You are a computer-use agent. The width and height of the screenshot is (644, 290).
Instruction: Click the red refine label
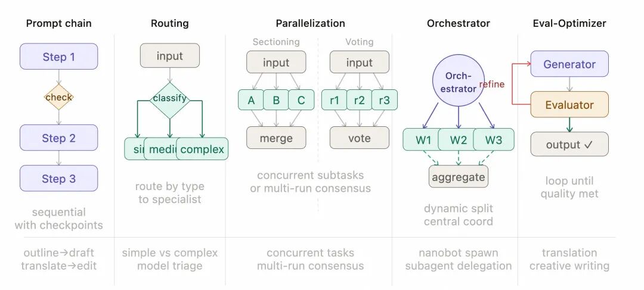pyautogui.click(x=492, y=84)
